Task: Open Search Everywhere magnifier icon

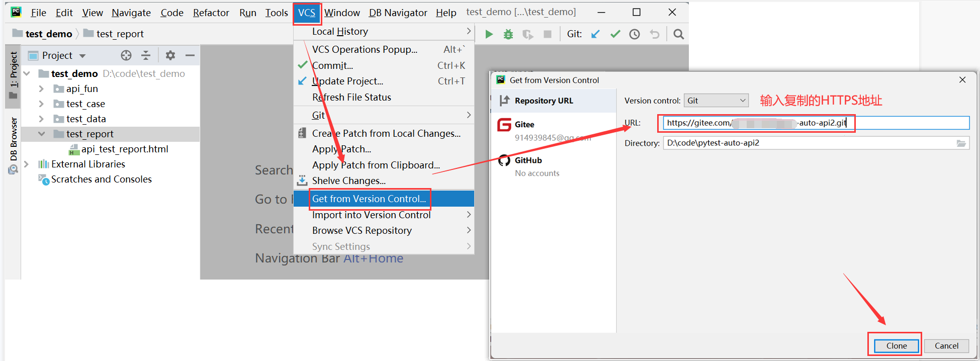Action: pos(678,34)
